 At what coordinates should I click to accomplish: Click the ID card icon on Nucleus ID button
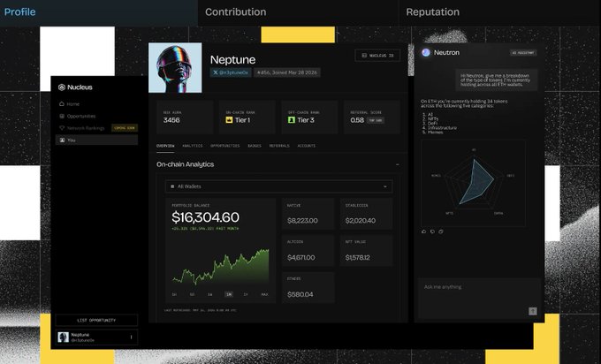(x=364, y=56)
